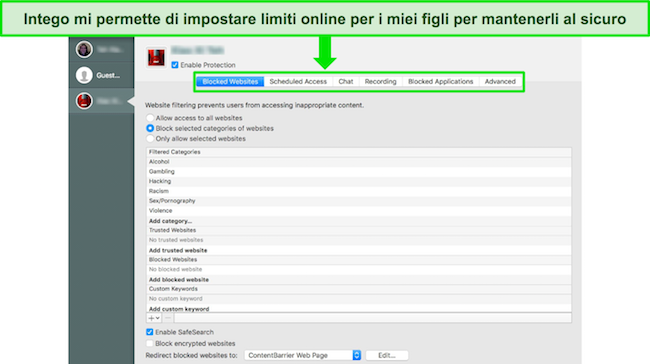Click the No blocked website placeholder row
Image resolution: width=650 pixels, height=364 pixels.
(359, 269)
